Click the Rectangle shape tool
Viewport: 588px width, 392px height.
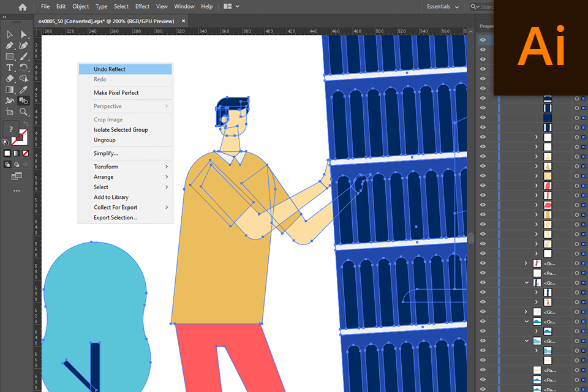point(10,56)
